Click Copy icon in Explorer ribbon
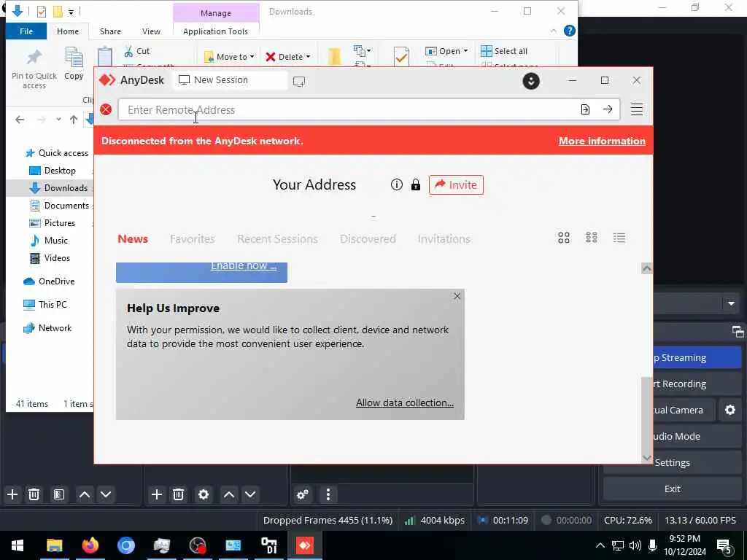The width and height of the screenshot is (747, 560). click(x=74, y=63)
